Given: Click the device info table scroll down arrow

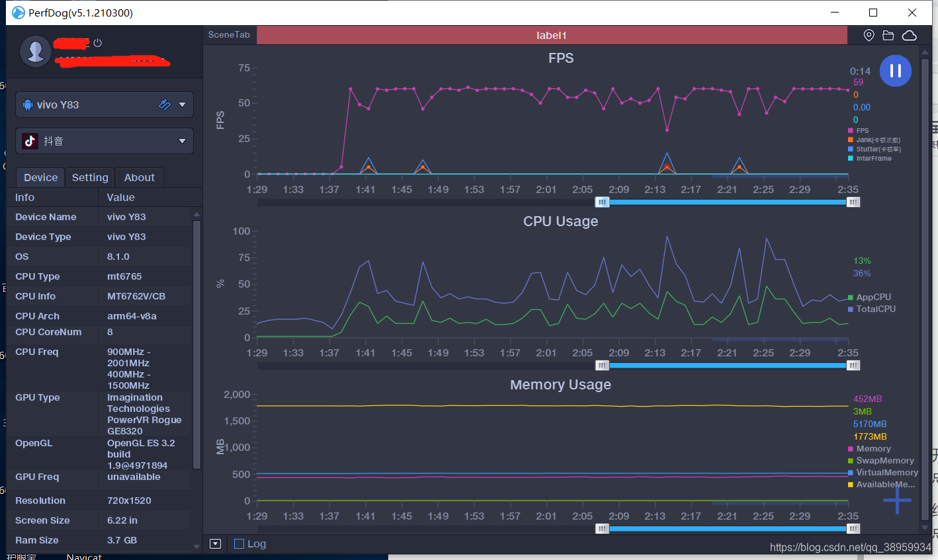Looking at the screenshot, I should coord(196,547).
